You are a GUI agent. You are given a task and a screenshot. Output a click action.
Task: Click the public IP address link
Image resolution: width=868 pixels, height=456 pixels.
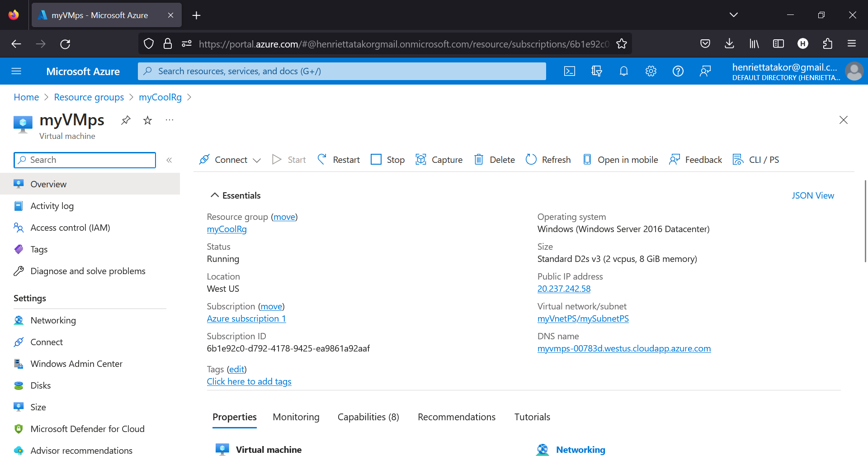point(564,289)
